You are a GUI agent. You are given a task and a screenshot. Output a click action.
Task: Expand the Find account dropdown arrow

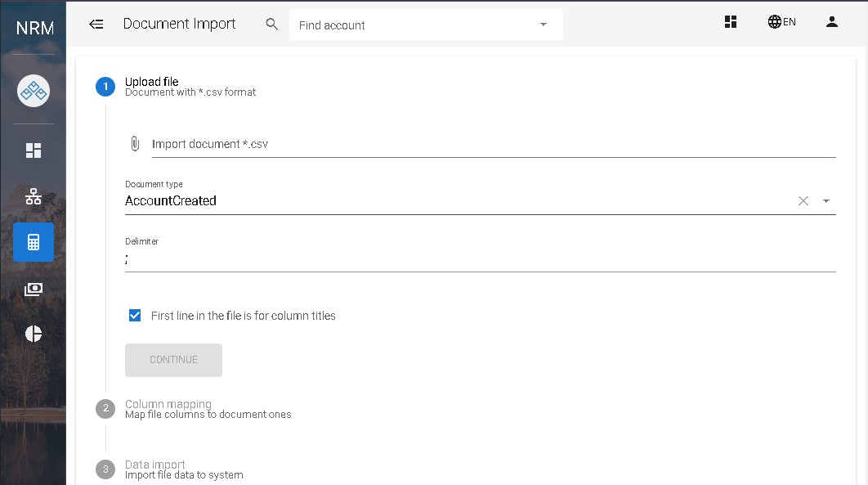point(544,25)
